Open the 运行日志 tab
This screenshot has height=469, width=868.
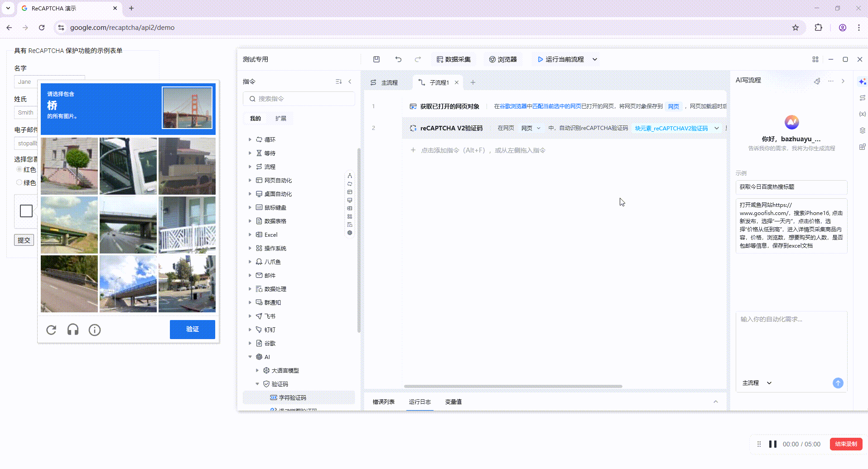click(420, 402)
